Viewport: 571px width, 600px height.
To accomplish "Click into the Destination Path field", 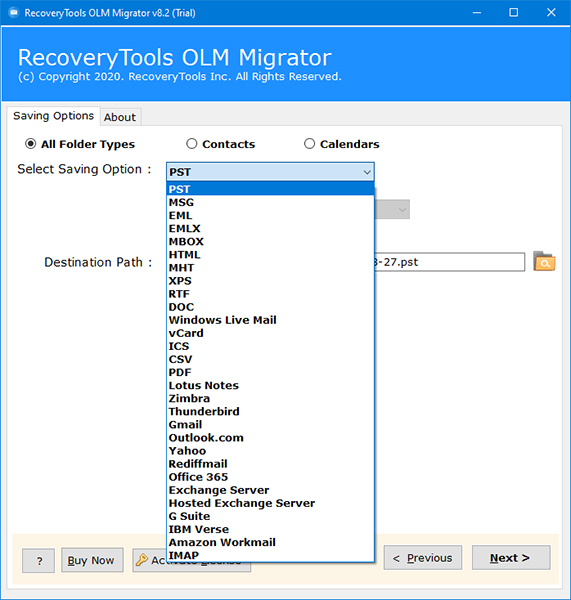I will tap(449, 262).
